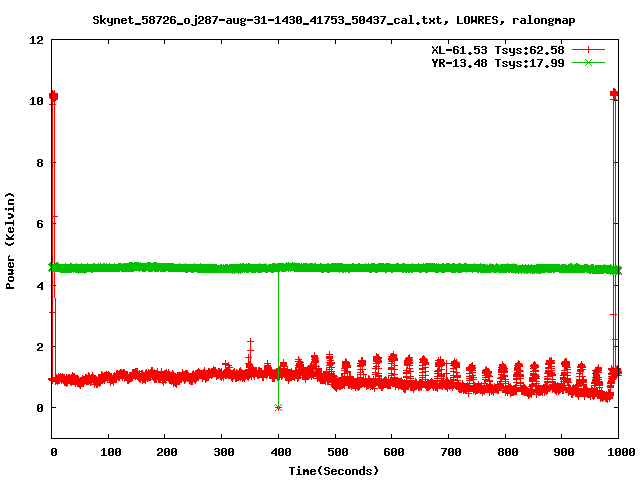Click the x-axis tick label 800
Screen dimensions: 640x480
coord(507,452)
